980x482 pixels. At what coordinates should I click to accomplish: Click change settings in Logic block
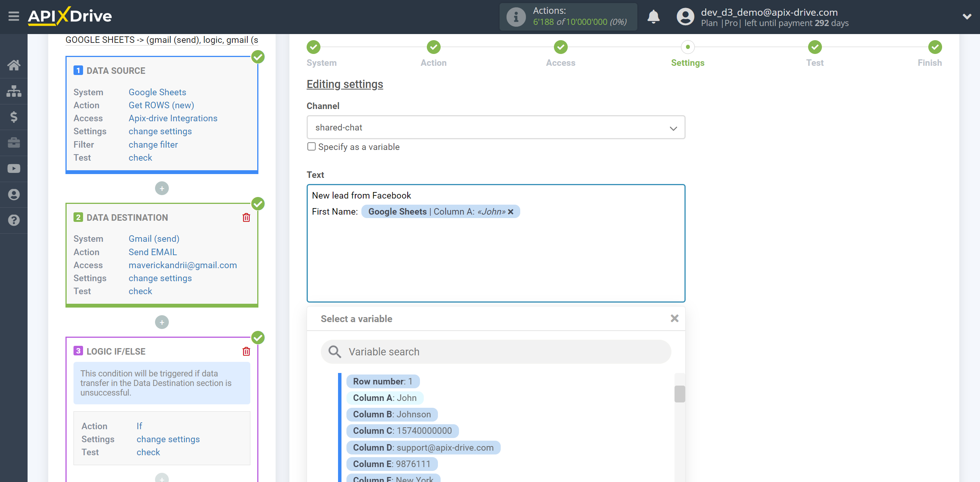tap(168, 439)
